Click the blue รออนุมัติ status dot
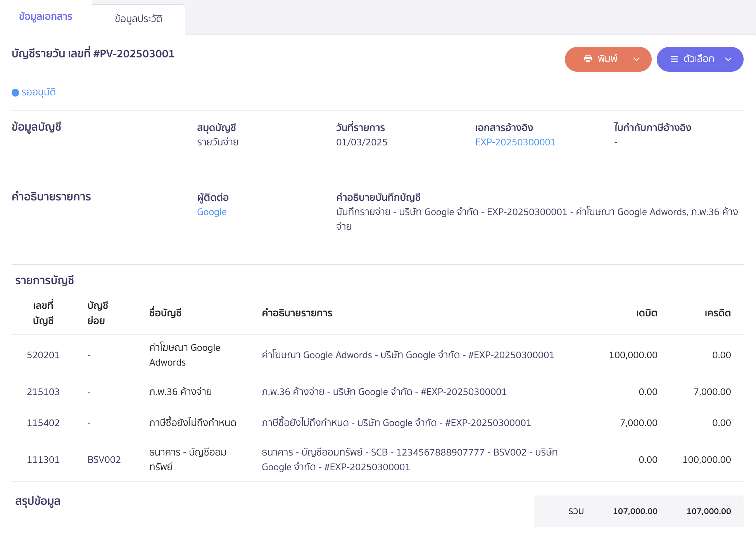Image resolution: width=756 pixels, height=535 pixels. point(16,93)
